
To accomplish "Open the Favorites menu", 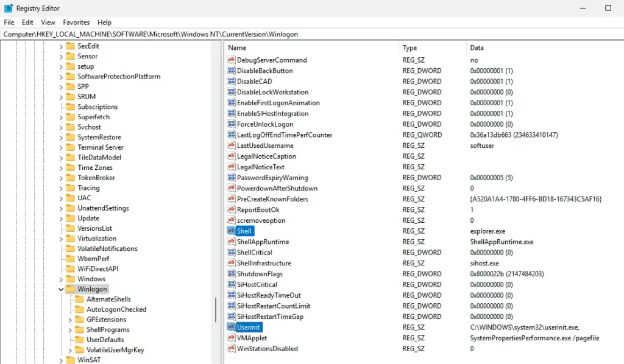I will (76, 23).
